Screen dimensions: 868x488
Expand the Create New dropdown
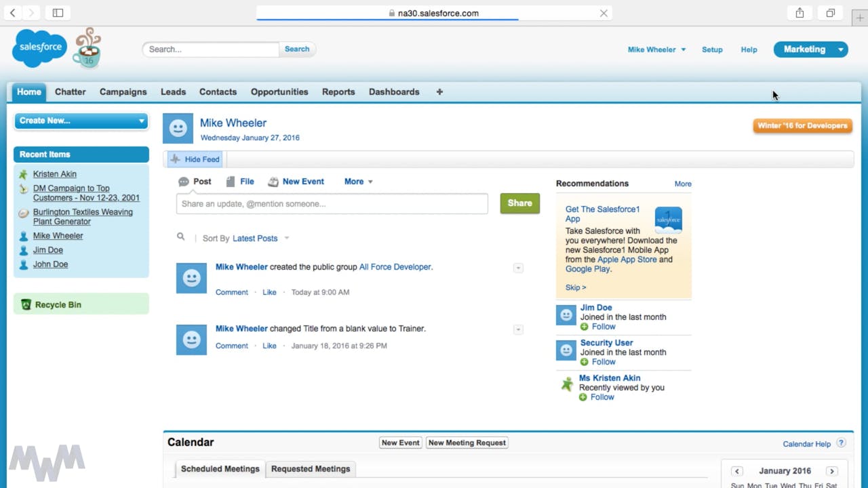click(x=81, y=121)
